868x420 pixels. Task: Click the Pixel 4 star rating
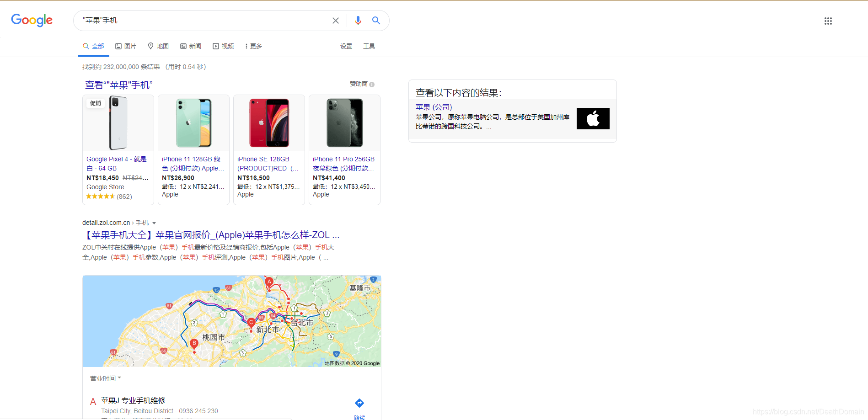(100, 197)
